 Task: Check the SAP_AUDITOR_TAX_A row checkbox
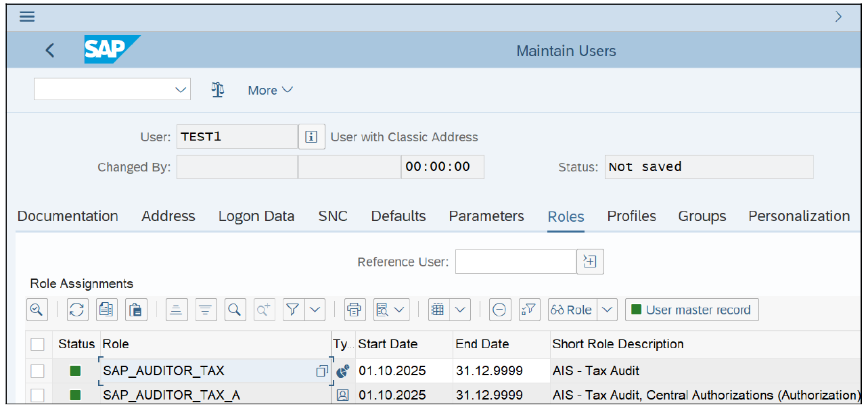pos(38,395)
